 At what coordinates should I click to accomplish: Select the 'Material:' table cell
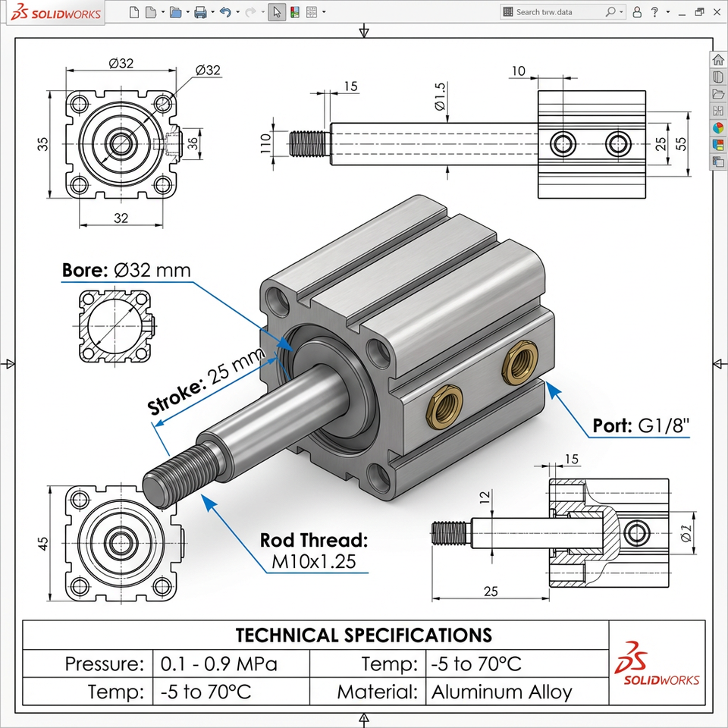pyautogui.click(x=368, y=692)
